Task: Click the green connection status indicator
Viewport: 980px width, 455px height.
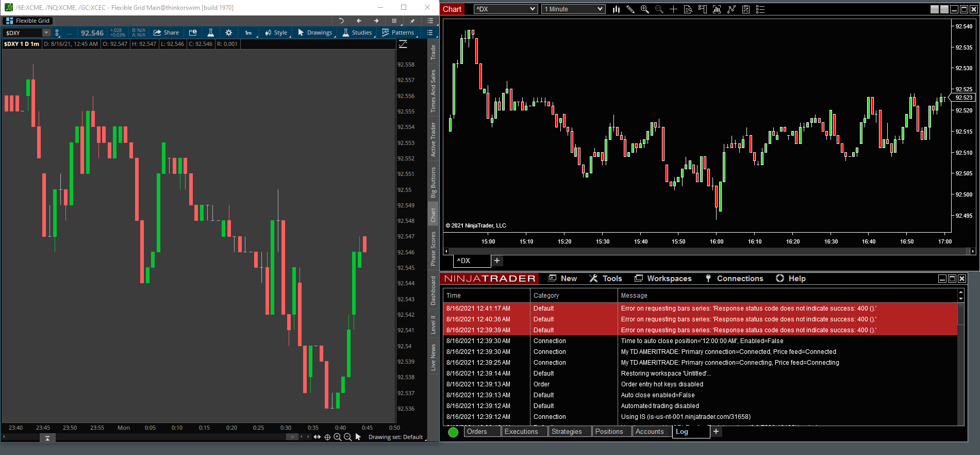Action: [x=453, y=432]
